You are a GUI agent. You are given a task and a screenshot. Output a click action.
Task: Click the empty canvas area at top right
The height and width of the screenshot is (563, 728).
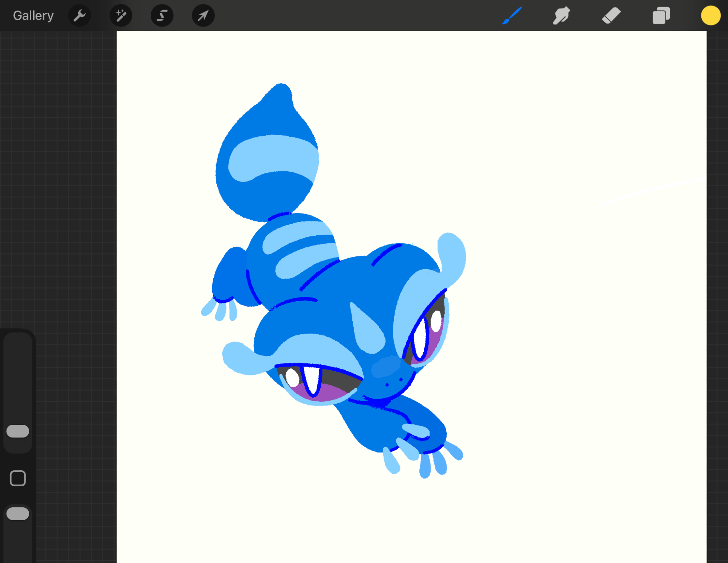(x=601, y=91)
